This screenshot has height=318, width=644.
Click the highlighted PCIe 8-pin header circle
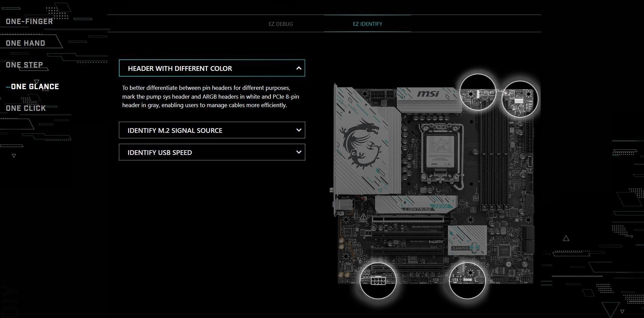pos(378,281)
